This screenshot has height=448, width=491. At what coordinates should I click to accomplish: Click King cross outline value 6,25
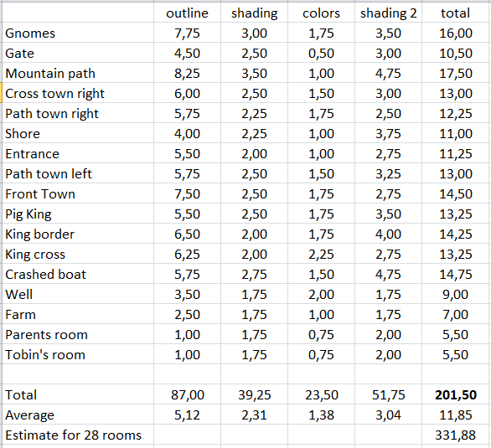pos(187,254)
